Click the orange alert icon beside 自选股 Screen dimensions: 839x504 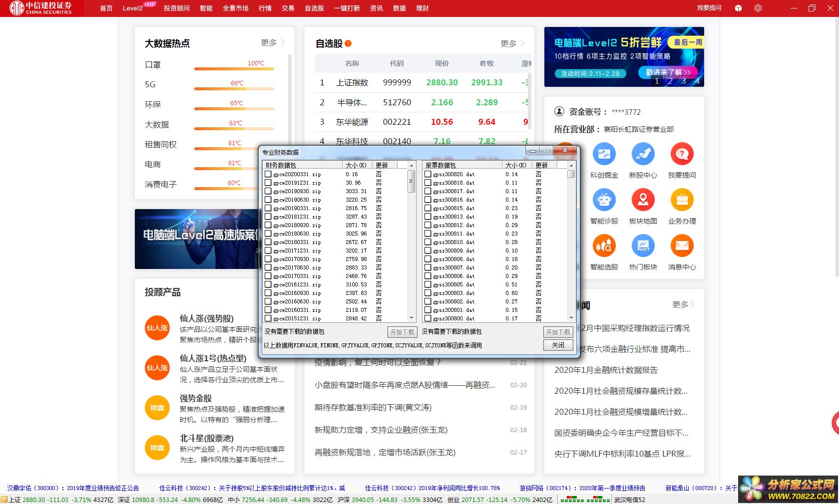tap(348, 43)
